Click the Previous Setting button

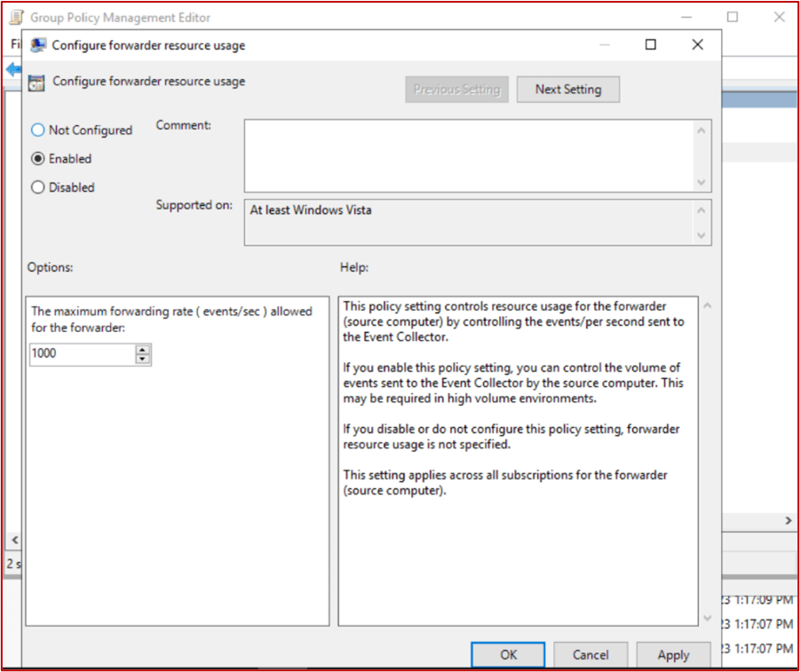[456, 89]
